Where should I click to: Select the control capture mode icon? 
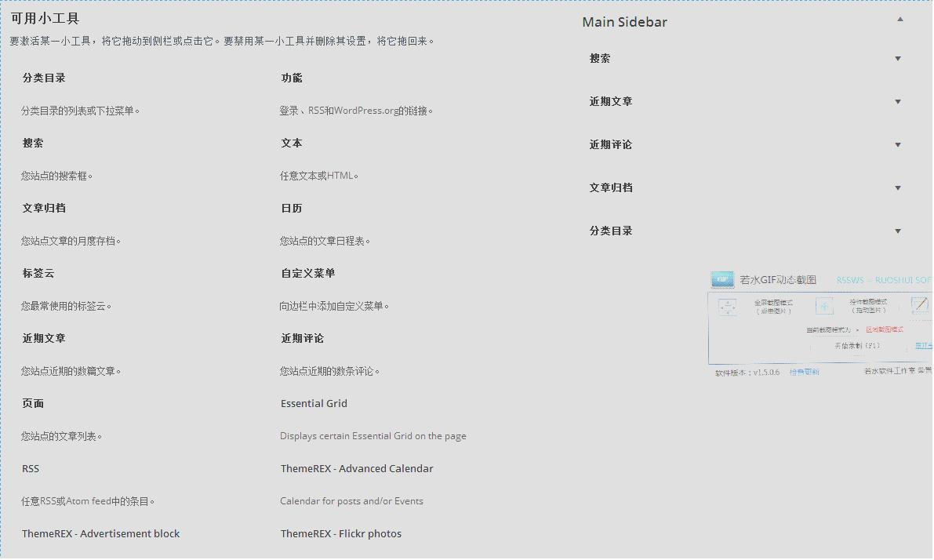pos(824,305)
